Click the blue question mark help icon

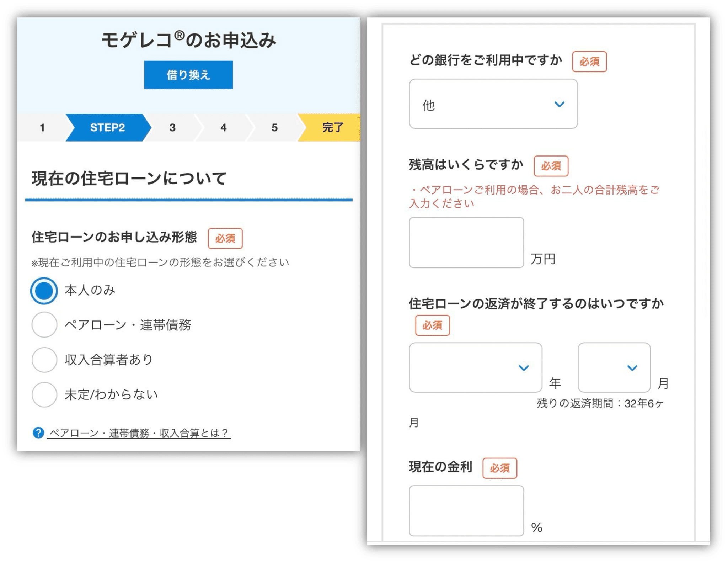pos(38,433)
